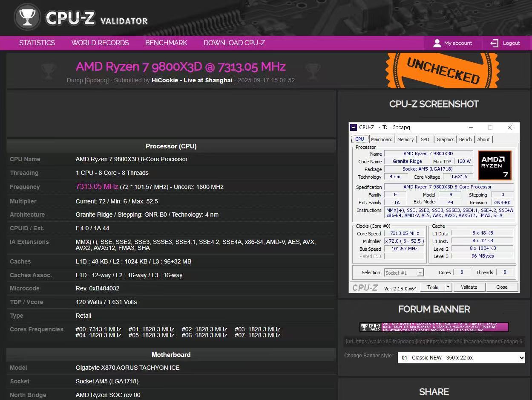This screenshot has width=532, height=400.
Task: Open the Change Banner style dropdown
Action: (461, 358)
